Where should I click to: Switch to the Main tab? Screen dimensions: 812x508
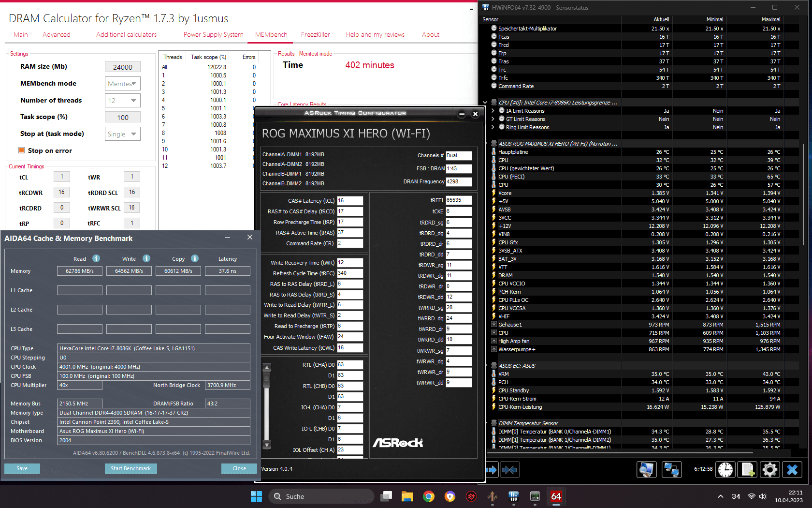click(21, 34)
